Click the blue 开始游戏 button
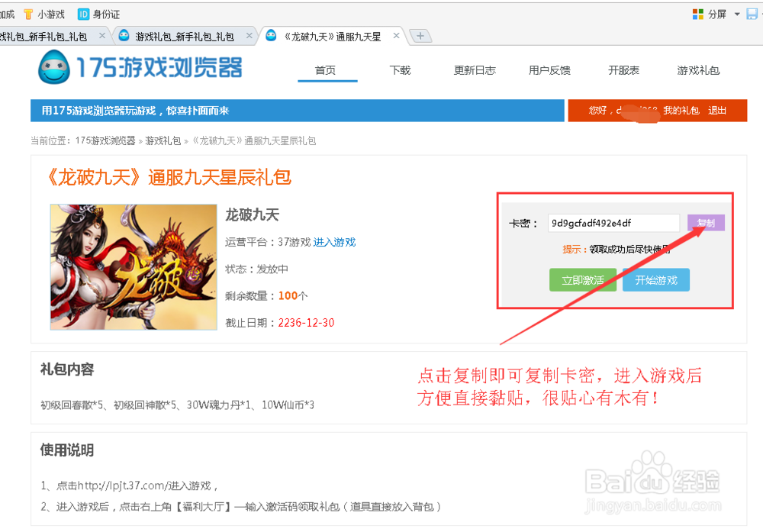The image size is (763, 532). point(655,279)
